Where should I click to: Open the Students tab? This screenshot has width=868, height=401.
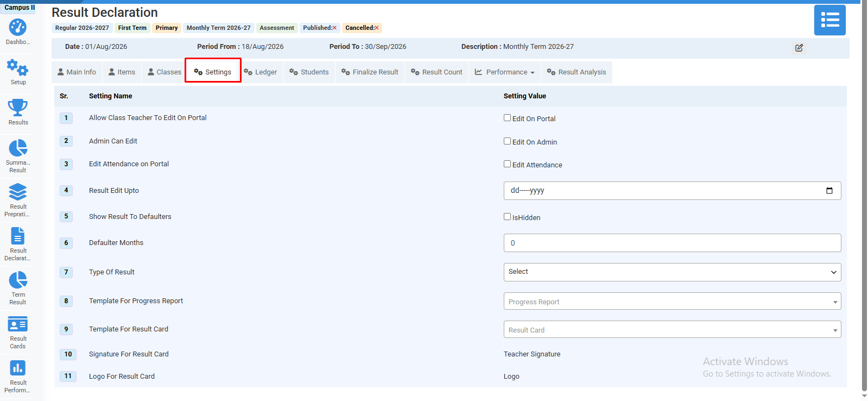click(309, 72)
